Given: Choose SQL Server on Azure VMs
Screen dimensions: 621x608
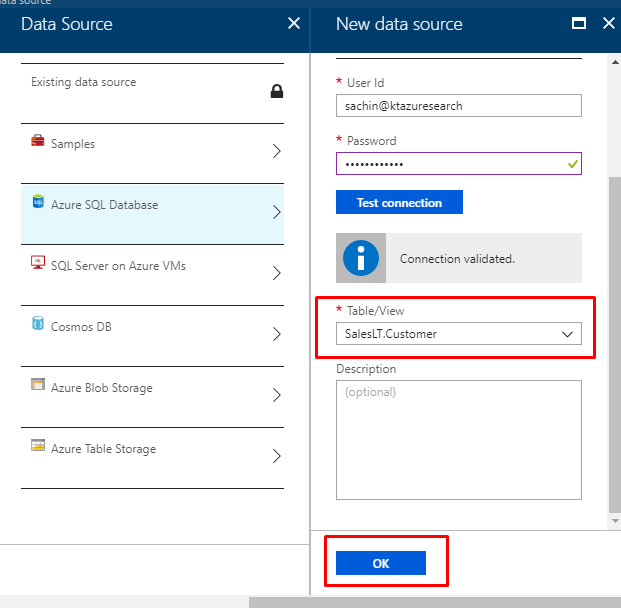Looking at the screenshot, I should tap(152, 275).
